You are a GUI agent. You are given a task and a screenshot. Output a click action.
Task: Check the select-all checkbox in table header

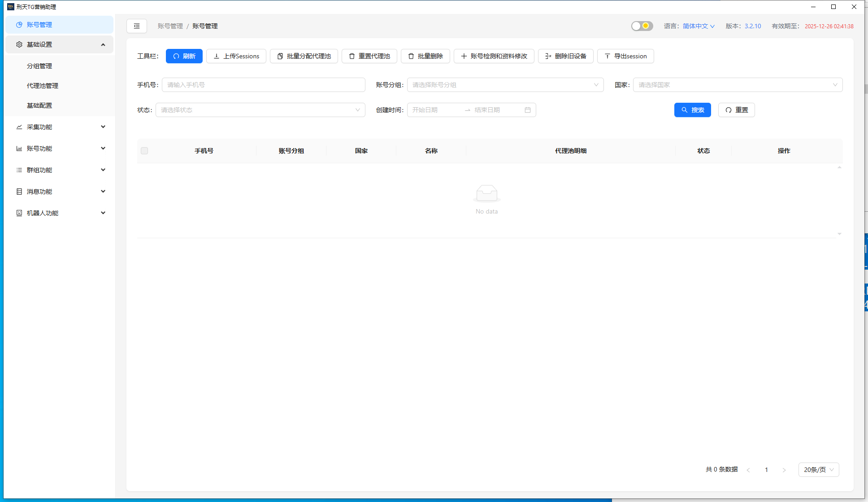pyautogui.click(x=144, y=151)
